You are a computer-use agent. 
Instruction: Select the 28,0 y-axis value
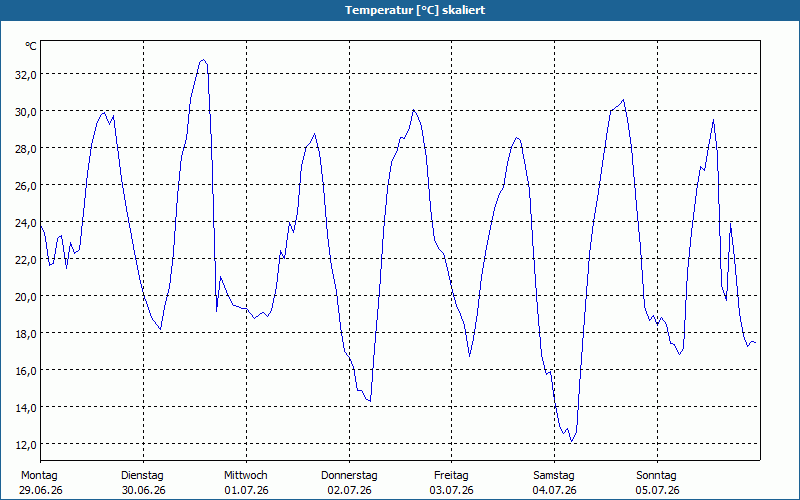click(x=26, y=148)
